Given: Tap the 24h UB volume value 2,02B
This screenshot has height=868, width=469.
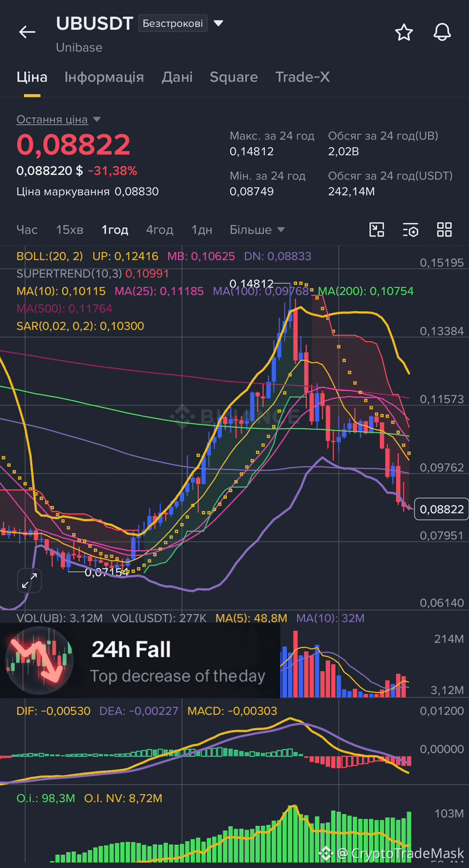Looking at the screenshot, I should pyautogui.click(x=344, y=151).
